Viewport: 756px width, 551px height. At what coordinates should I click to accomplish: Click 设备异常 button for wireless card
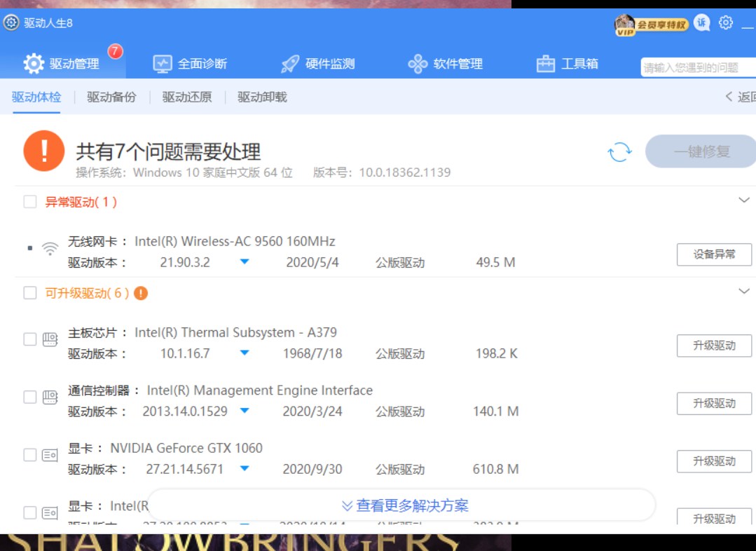pos(714,254)
